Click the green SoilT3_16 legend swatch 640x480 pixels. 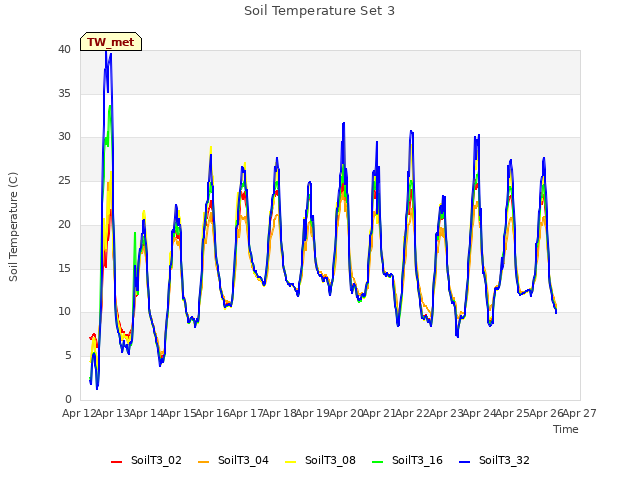[x=377, y=462]
